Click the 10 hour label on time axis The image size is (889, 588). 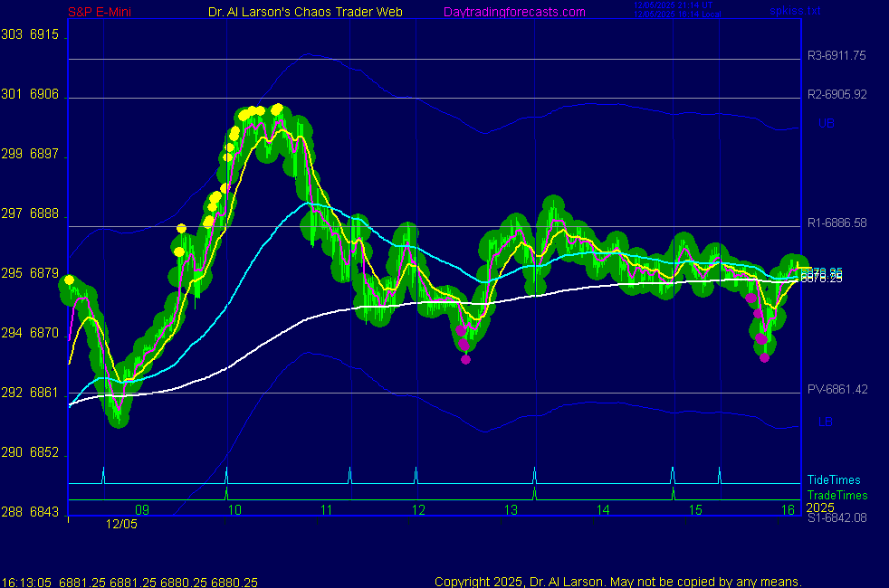pos(234,510)
